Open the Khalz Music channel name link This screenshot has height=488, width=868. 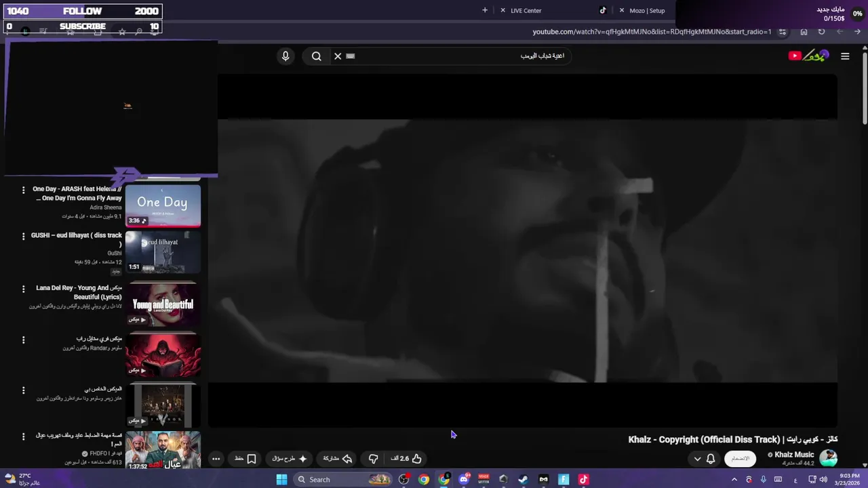pyautogui.click(x=794, y=455)
